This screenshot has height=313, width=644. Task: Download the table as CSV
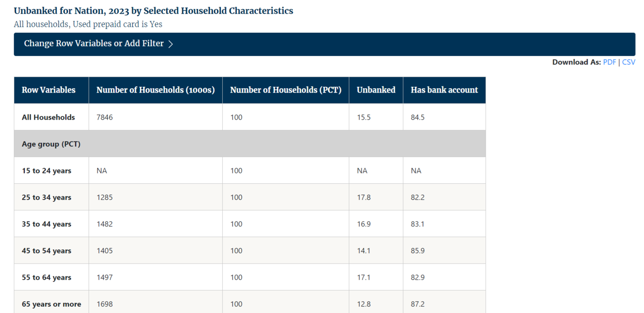pyautogui.click(x=628, y=62)
